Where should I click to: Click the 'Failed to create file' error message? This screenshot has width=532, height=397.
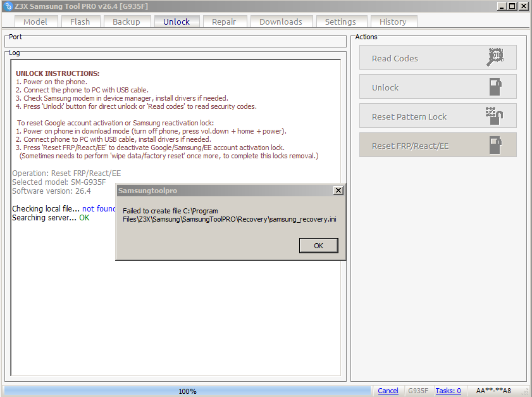point(230,215)
